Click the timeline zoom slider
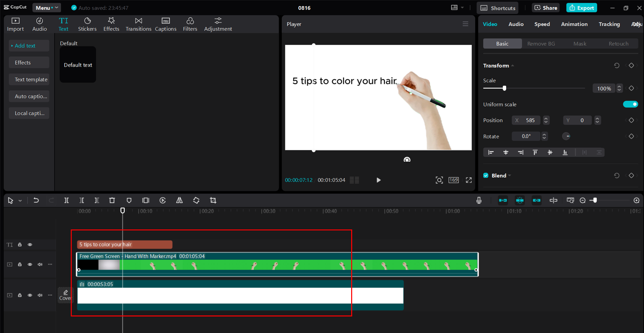Viewport: 644px width, 333px height. (x=610, y=201)
